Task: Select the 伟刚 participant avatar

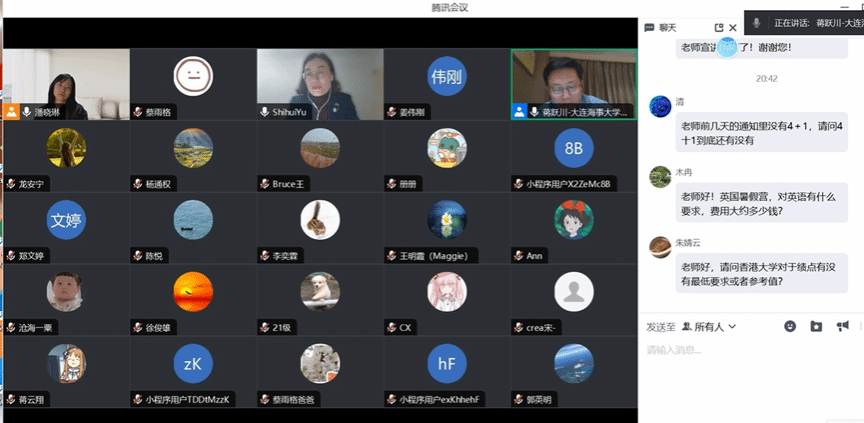Action: click(x=447, y=76)
